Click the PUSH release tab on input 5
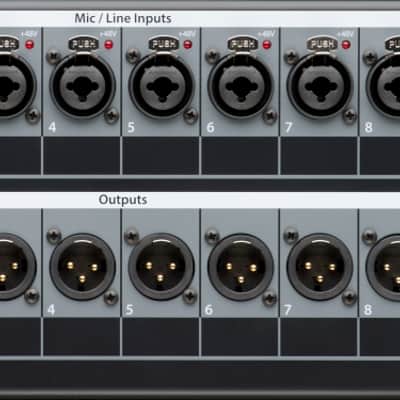The height and width of the screenshot is (400, 400). [x=163, y=44]
